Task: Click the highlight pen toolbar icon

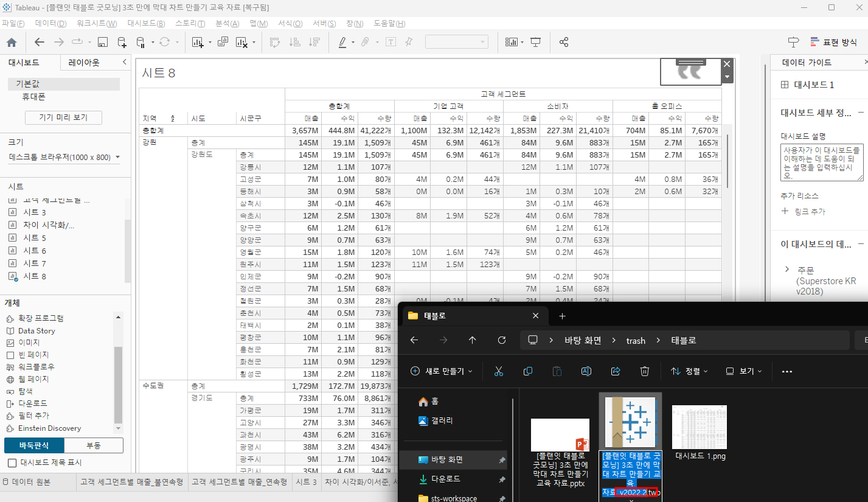Action: [342, 42]
